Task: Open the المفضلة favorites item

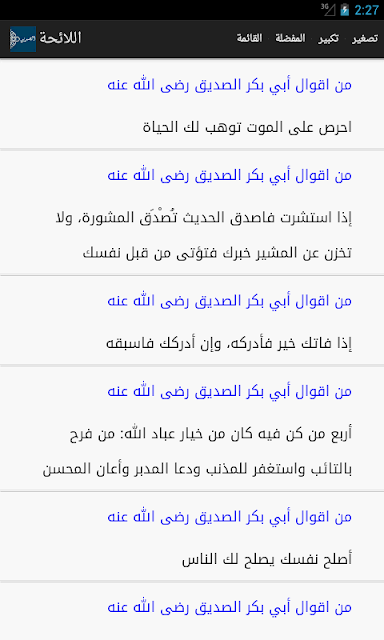Action: pos(290,38)
